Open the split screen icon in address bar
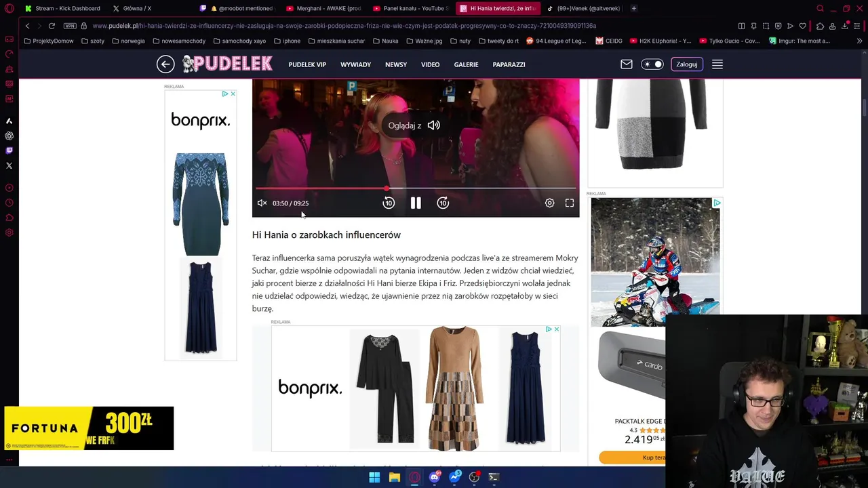Image resolution: width=868 pixels, height=488 pixels. pos(741,26)
